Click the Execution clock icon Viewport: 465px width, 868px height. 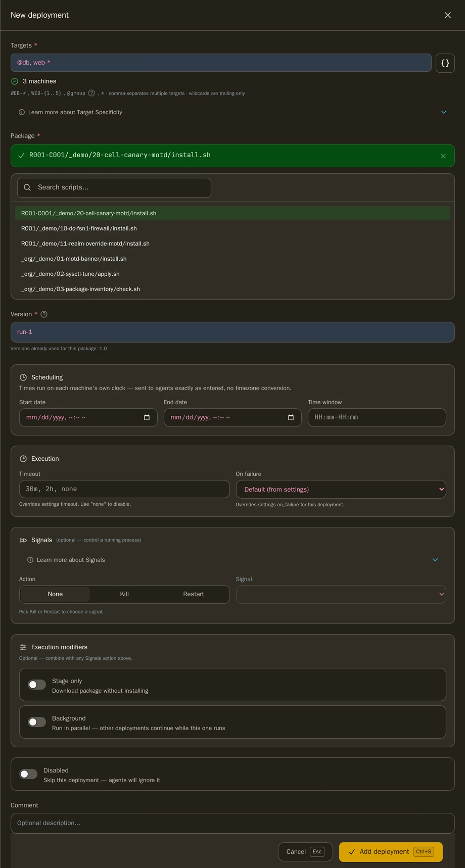[x=23, y=459]
